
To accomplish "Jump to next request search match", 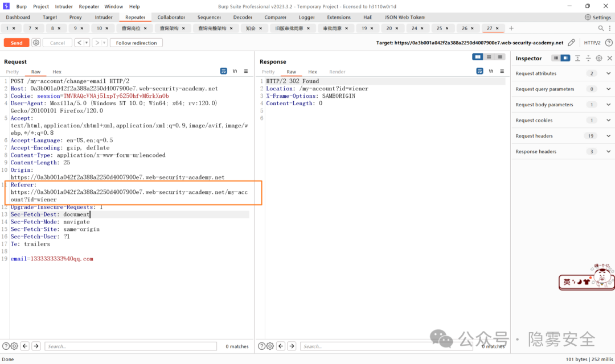I will click(36, 346).
